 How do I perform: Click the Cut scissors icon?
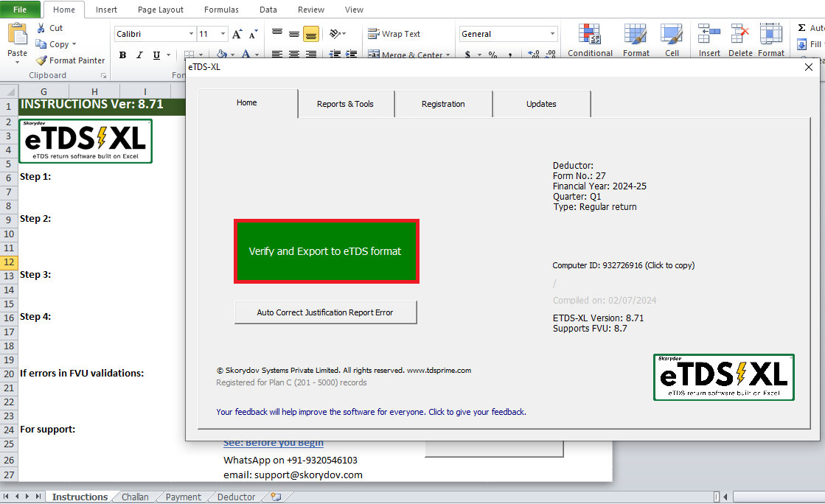point(41,28)
